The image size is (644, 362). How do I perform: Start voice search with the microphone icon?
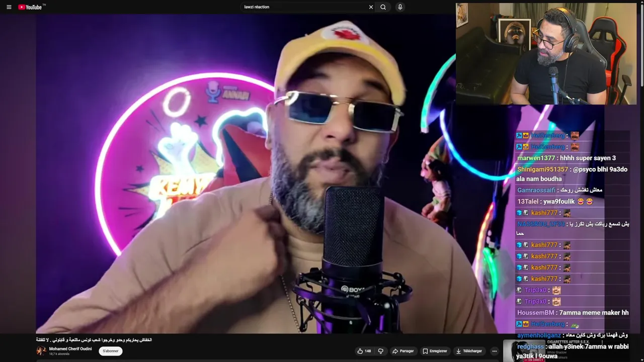tap(400, 7)
